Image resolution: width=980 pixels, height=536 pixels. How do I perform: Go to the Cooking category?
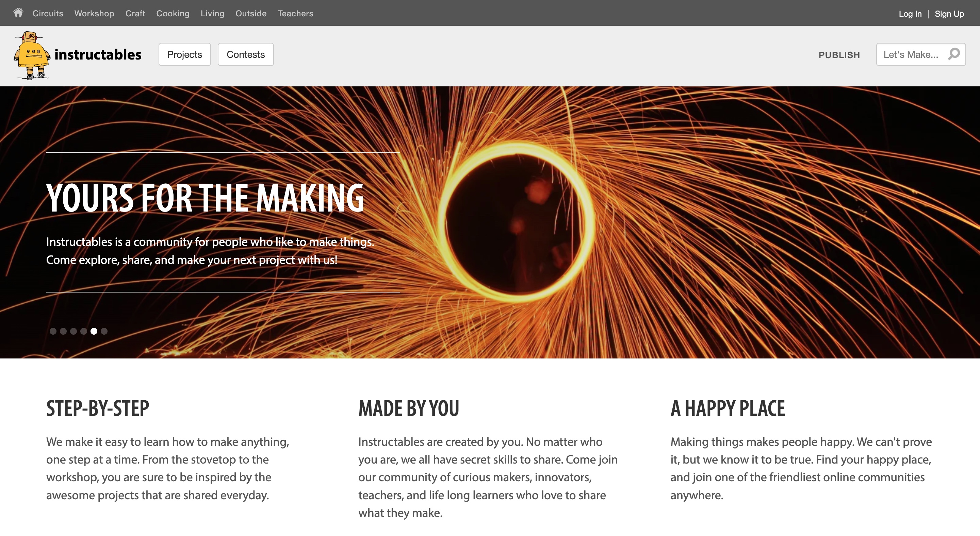coord(173,13)
